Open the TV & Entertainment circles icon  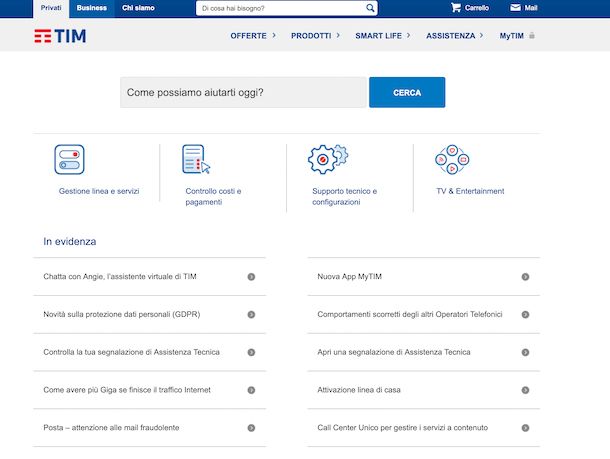[x=452, y=159]
